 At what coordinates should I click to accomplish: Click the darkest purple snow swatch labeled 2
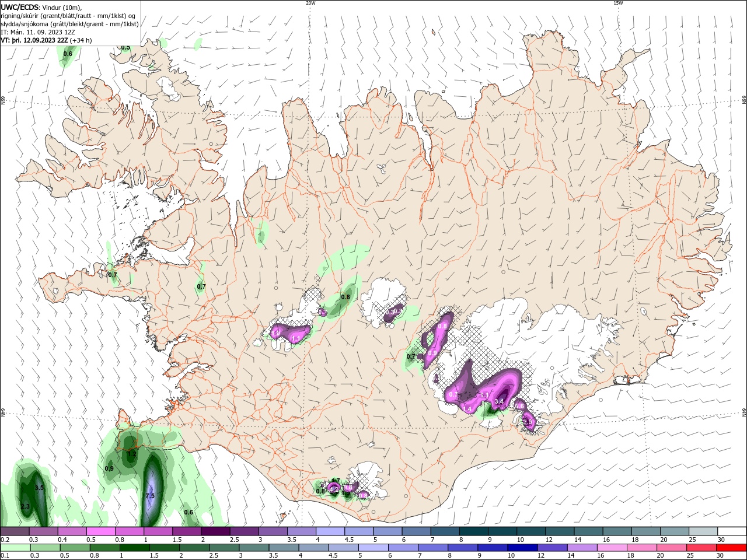click(x=215, y=531)
